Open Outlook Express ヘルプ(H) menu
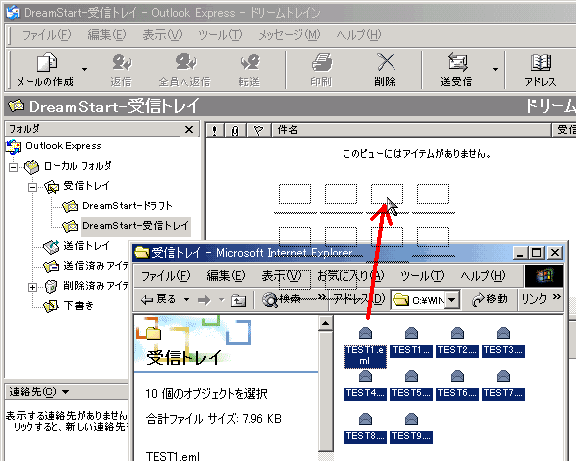This screenshot has height=461, width=576. [359, 35]
